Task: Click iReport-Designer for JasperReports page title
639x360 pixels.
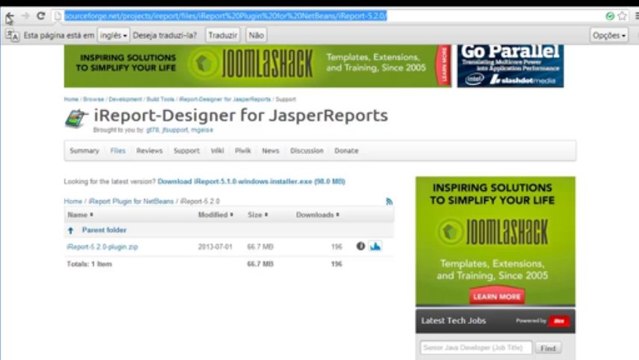Action: (x=241, y=115)
